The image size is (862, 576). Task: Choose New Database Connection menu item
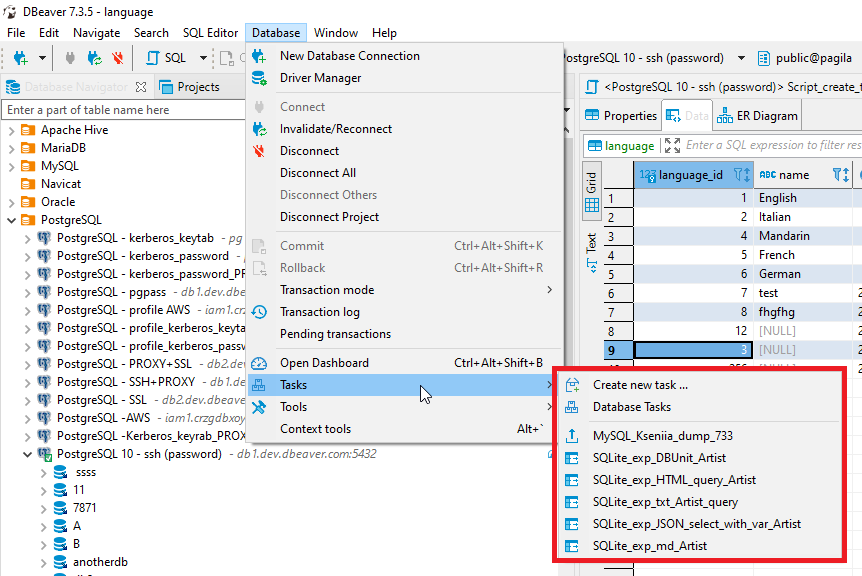tap(405, 56)
